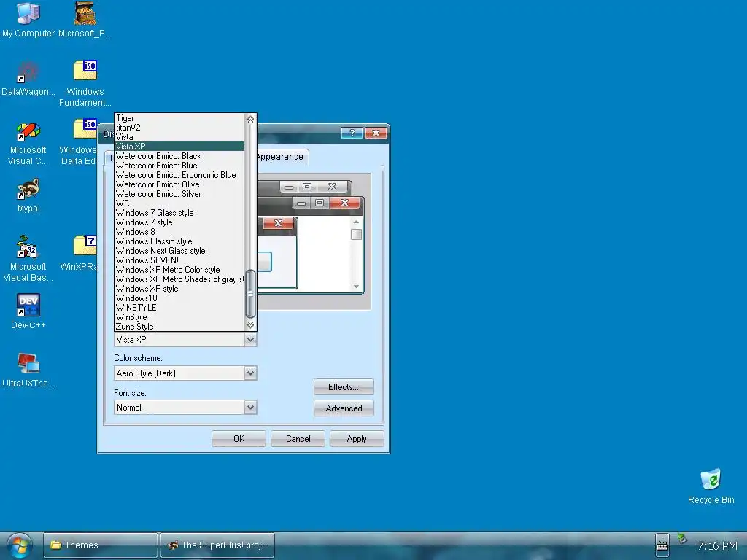The height and width of the screenshot is (560, 747).
Task: Choose Watercolor Emico: Black style
Action: pos(179,156)
